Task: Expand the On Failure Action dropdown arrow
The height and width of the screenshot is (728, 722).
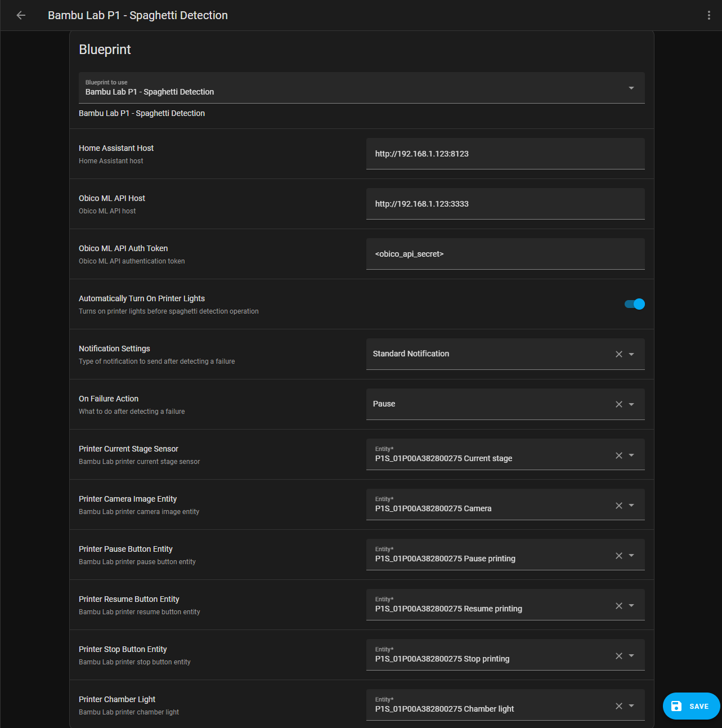Action: pos(631,404)
